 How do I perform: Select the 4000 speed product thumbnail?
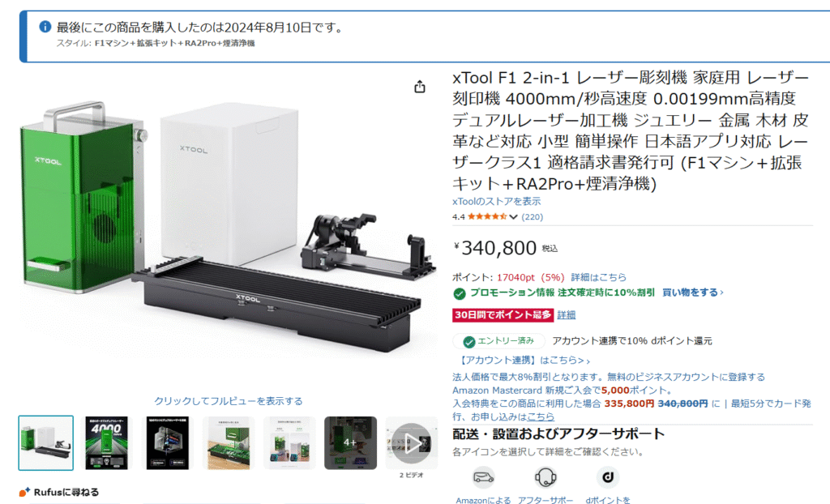pyautogui.click(x=106, y=443)
